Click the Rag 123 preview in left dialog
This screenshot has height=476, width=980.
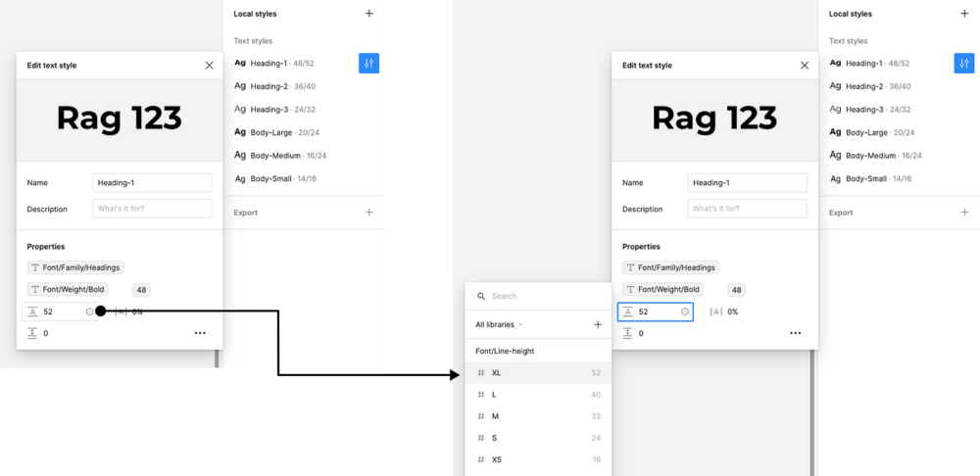coord(120,119)
